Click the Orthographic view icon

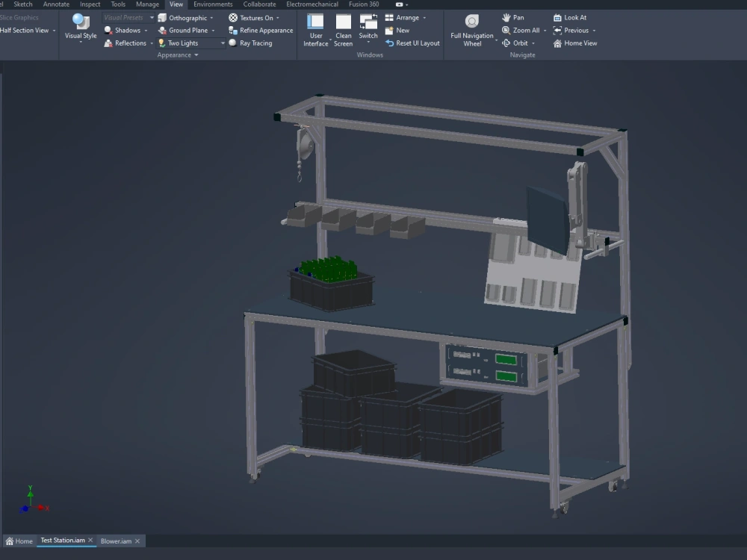162,18
